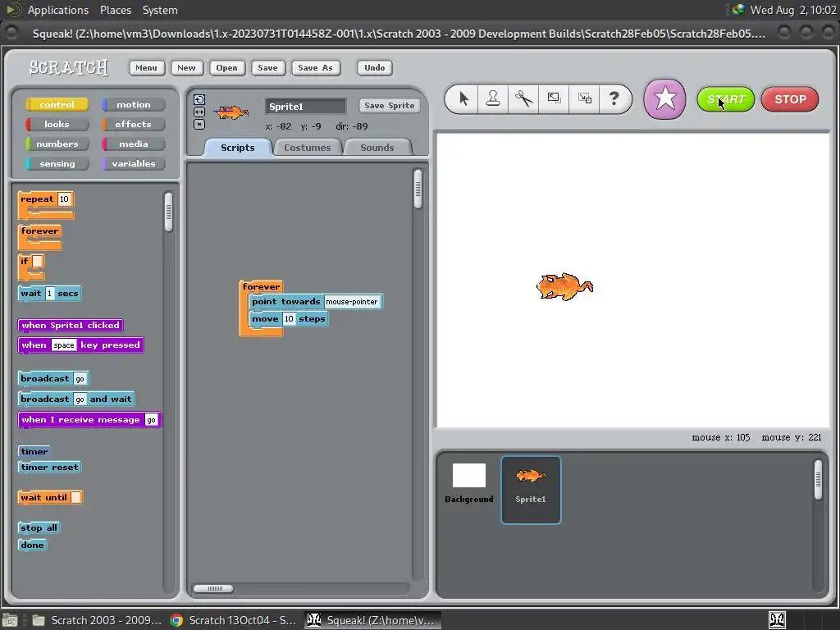The width and height of the screenshot is (840, 630).
Task: Click the forever block in scripts area
Action: [x=261, y=286]
